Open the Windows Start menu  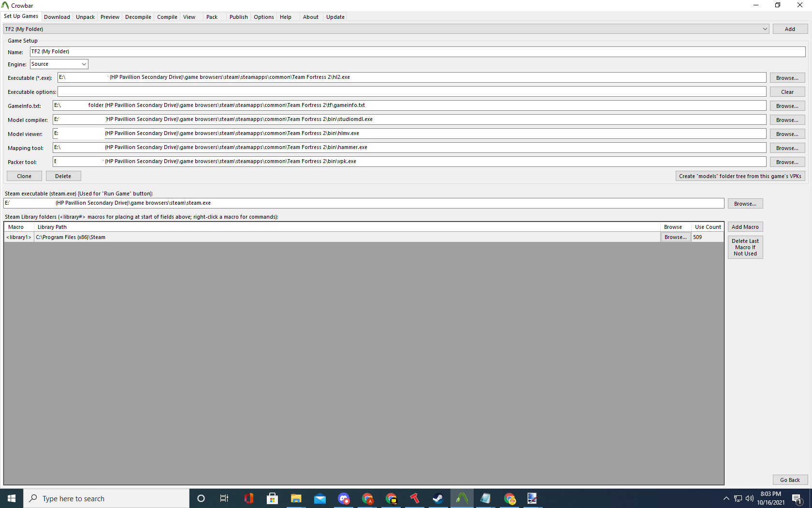click(12, 498)
